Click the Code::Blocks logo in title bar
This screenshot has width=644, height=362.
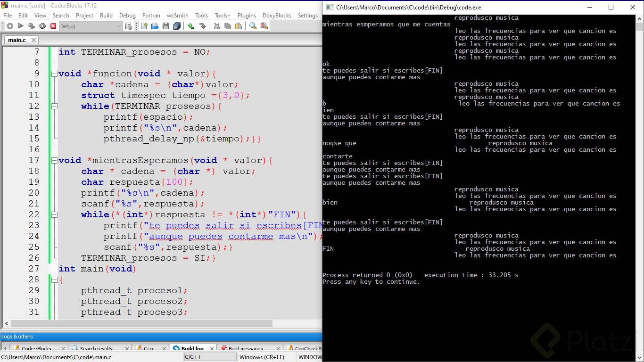(5, 5)
